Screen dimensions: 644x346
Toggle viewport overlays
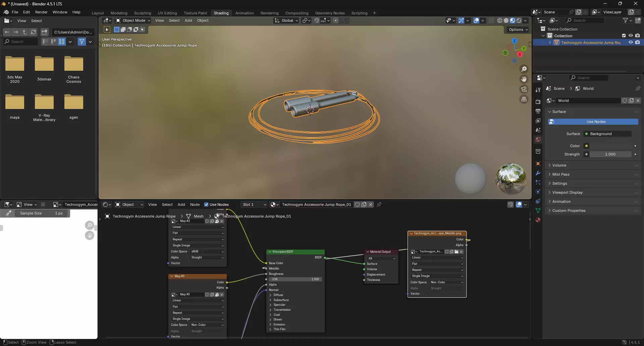(x=476, y=20)
